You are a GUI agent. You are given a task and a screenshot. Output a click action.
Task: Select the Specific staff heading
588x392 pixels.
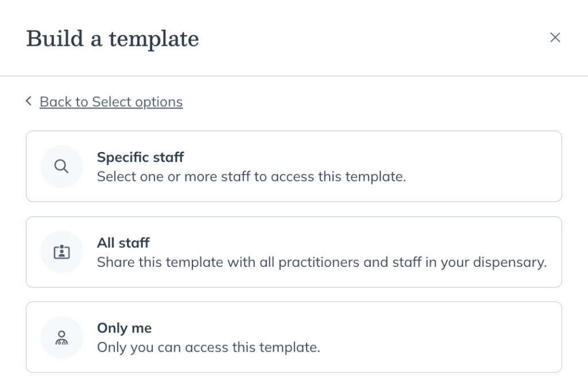(x=140, y=157)
